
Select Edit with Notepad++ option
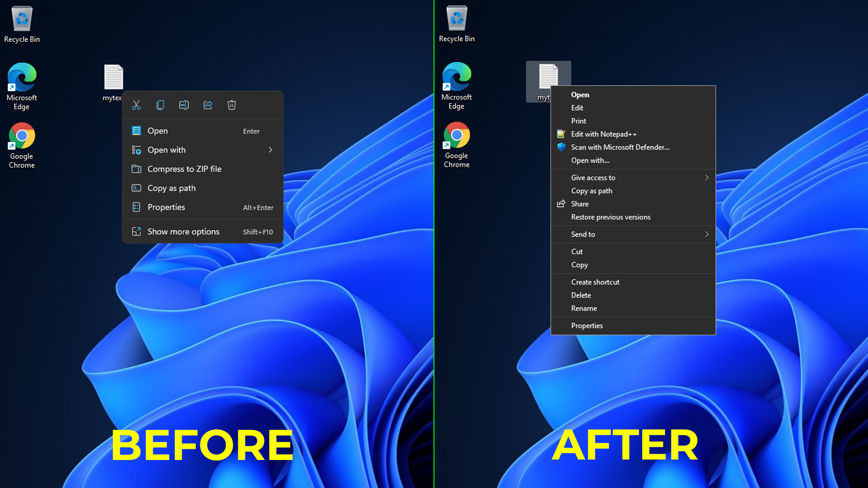[x=604, y=134]
